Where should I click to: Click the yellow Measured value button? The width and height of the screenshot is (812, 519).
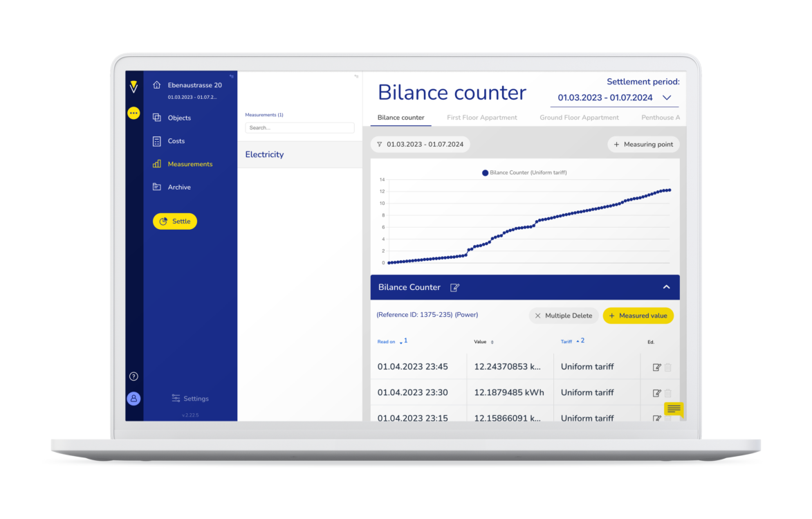[x=638, y=316]
